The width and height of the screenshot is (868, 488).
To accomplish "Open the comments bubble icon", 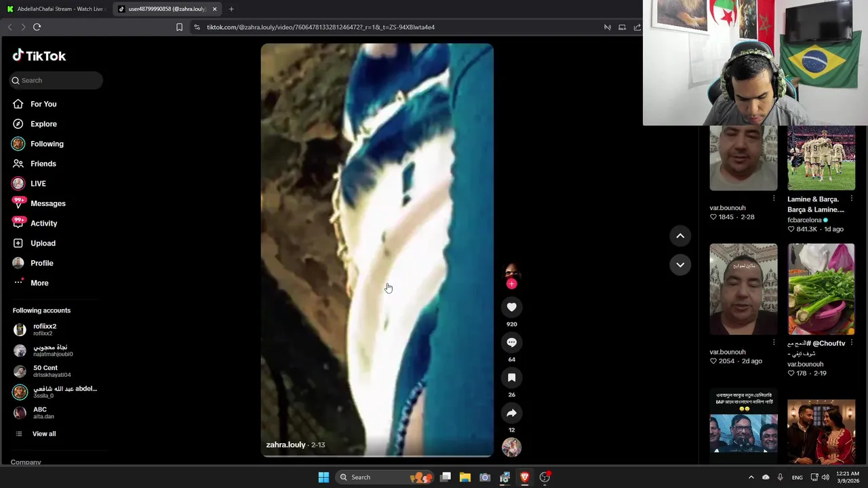I will (x=511, y=342).
